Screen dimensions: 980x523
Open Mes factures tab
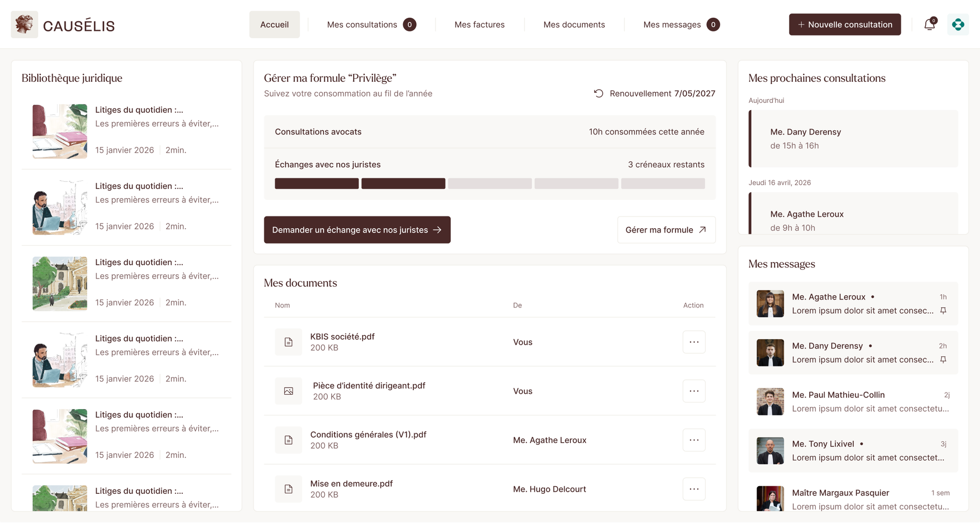coord(479,24)
